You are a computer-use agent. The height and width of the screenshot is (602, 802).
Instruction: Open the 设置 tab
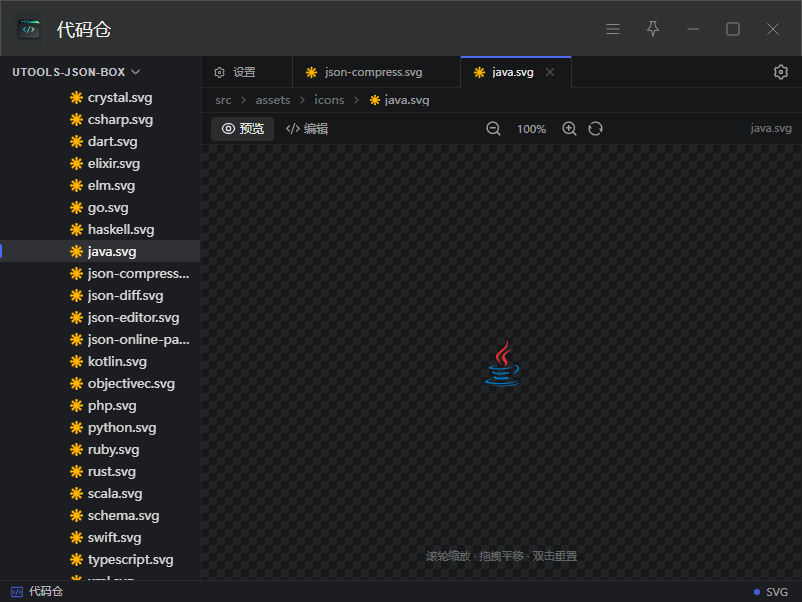coord(247,72)
